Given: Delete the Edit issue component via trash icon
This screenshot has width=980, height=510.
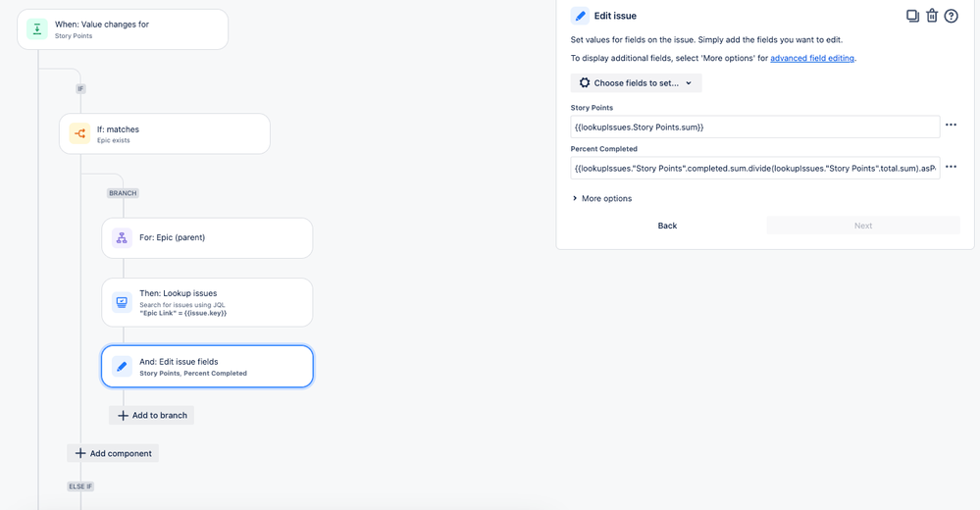Looking at the screenshot, I should point(932,16).
